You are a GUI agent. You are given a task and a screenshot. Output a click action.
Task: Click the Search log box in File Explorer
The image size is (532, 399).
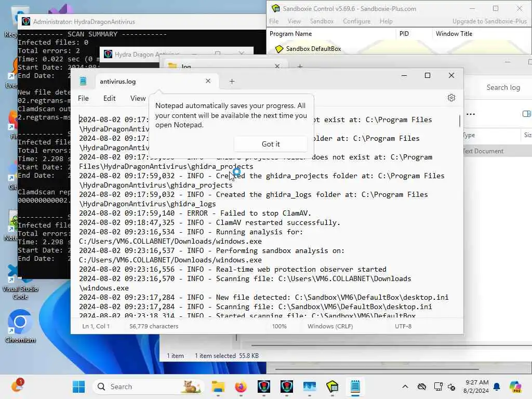pos(503,87)
